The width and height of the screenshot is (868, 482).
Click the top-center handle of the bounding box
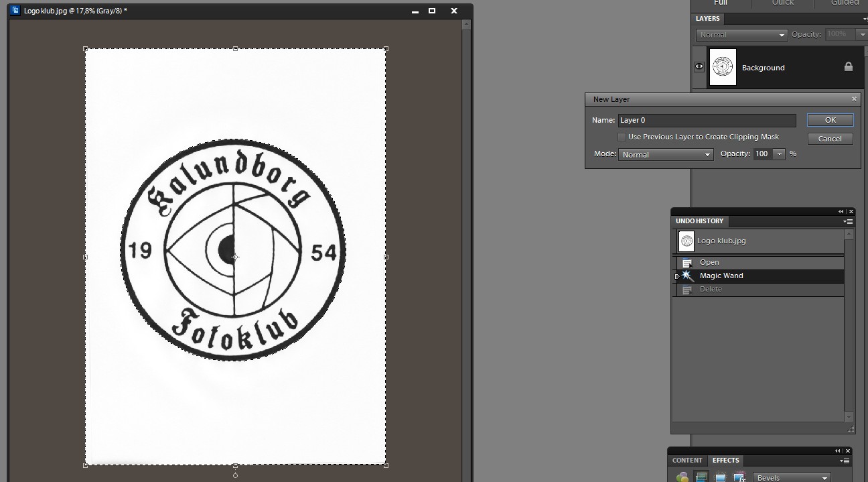point(235,48)
